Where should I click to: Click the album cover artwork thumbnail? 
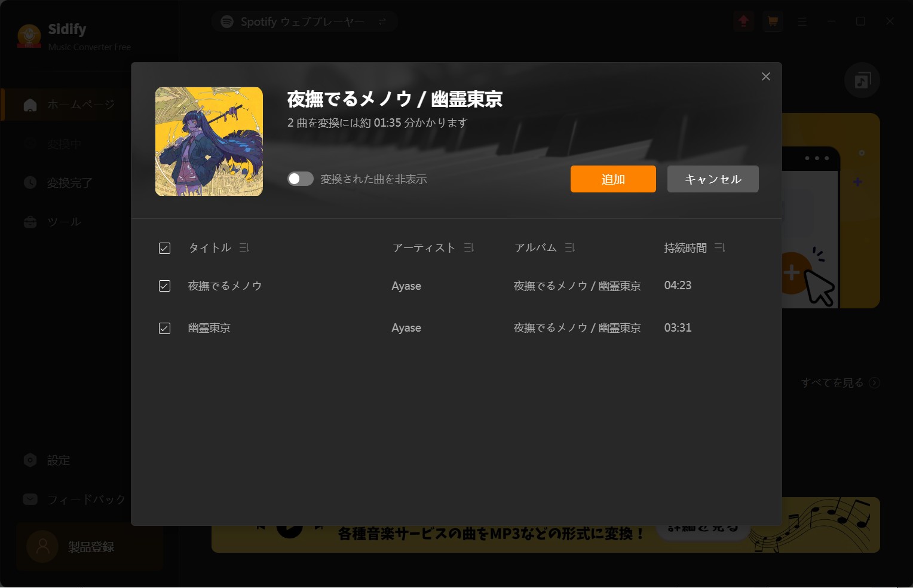click(x=209, y=142)
